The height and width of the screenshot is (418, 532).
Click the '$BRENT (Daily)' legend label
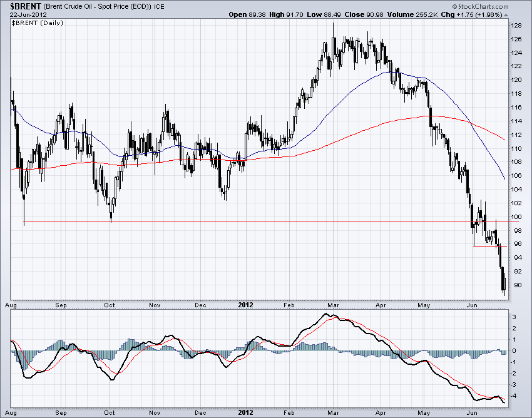tap(38, 23)
